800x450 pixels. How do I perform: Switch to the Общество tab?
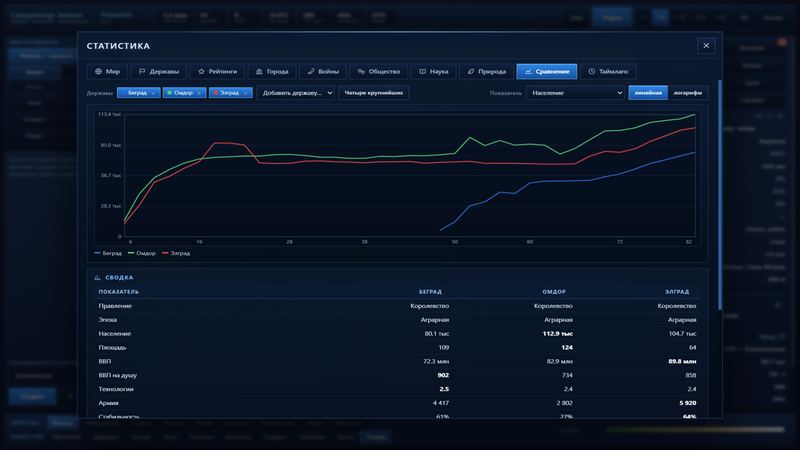379,71
